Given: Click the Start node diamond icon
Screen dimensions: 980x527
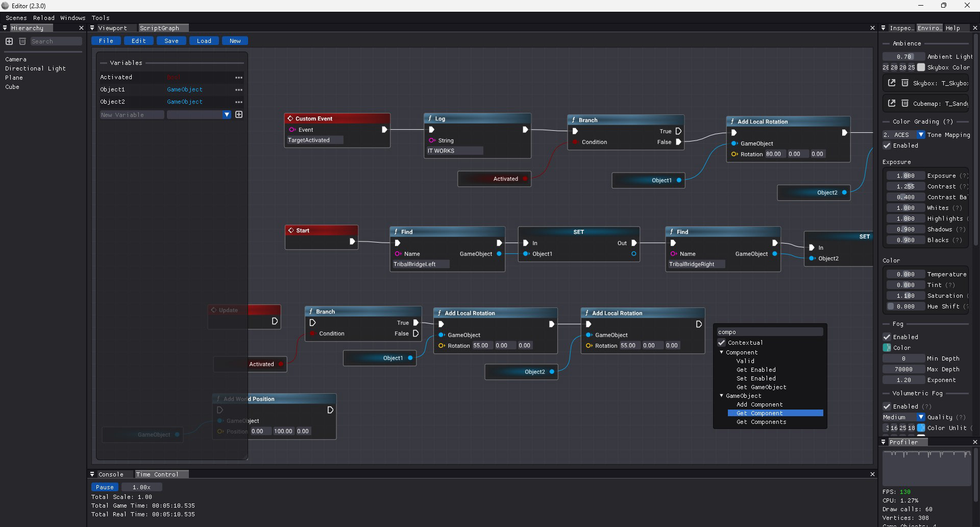Looking at the screenshot, I should click(x=291, y=230).
